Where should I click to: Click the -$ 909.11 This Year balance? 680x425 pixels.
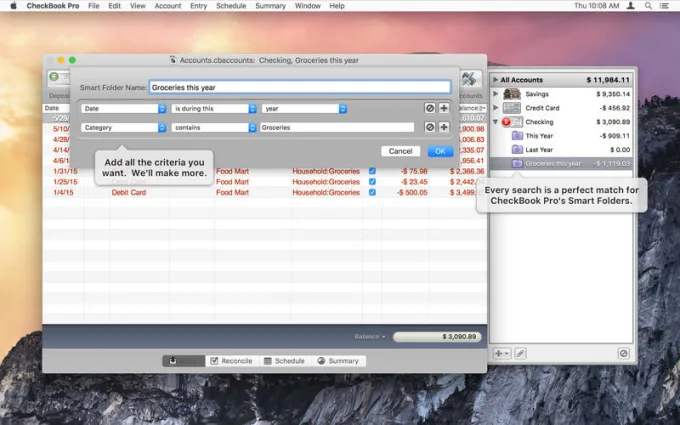pos(615,136)
